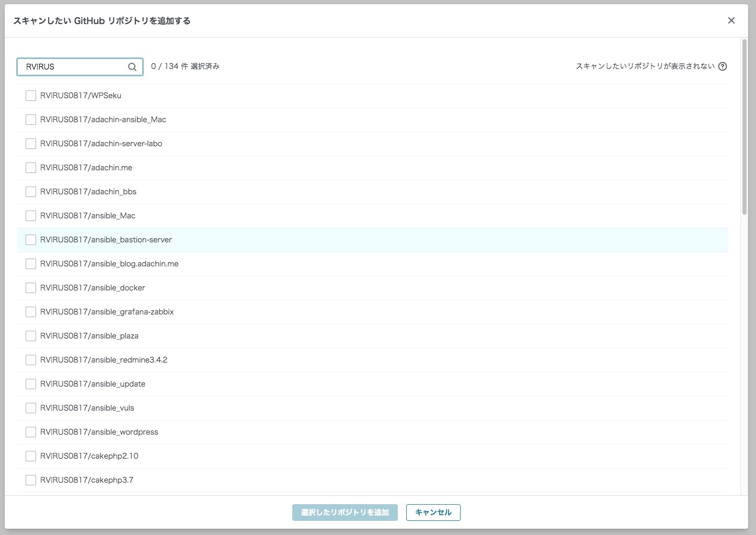
Task: Click the help question mark icon
Action: 723,66
